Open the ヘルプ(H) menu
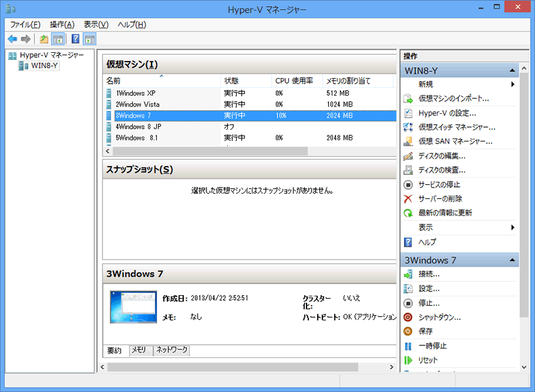This screenshot has width=535, height=392. 132,25
